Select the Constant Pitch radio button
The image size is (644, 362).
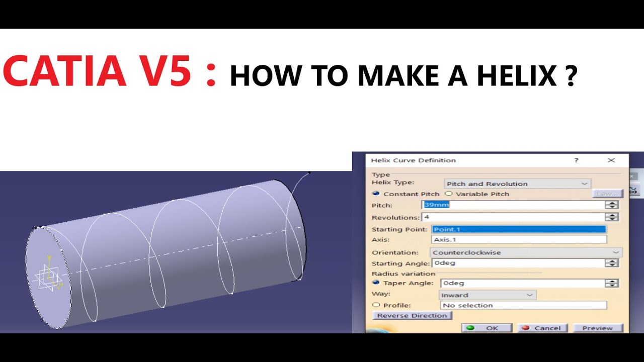pos(376,194)
